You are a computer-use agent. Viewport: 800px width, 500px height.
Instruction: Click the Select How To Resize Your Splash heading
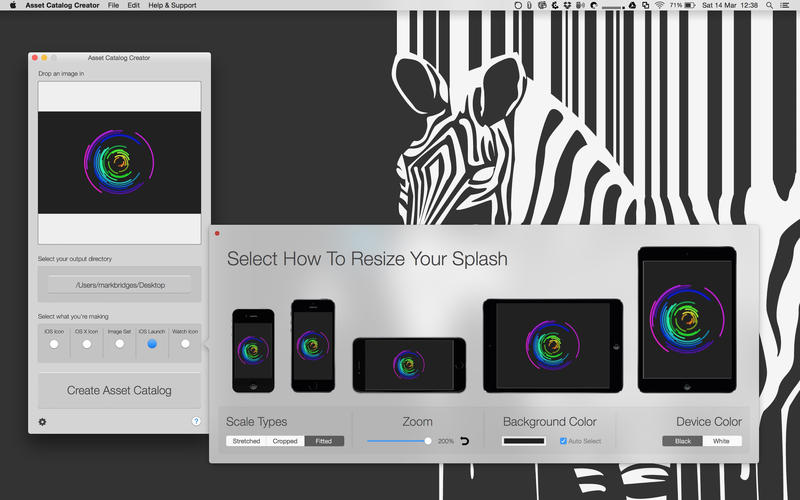[x=367, y=259]
